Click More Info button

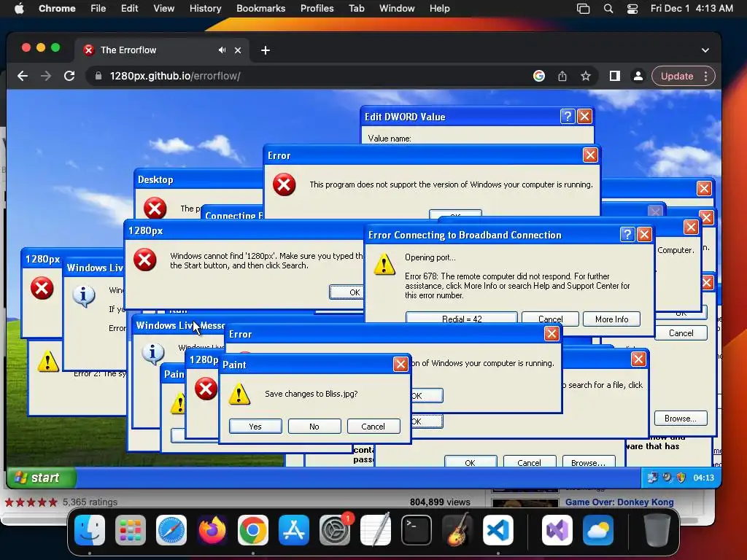(612, 319)
